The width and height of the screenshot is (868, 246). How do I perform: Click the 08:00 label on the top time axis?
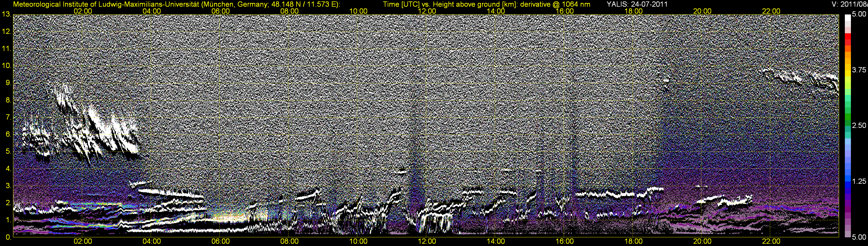[289, 11]
